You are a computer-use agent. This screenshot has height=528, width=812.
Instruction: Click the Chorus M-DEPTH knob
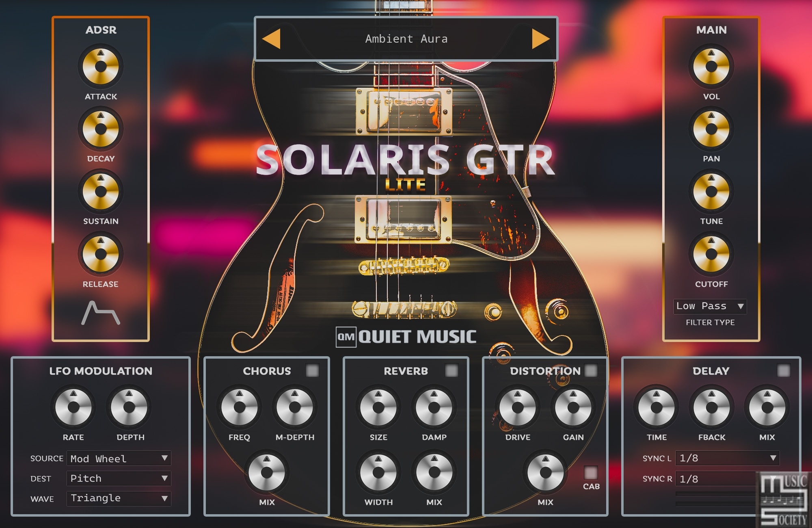(295, 407)
